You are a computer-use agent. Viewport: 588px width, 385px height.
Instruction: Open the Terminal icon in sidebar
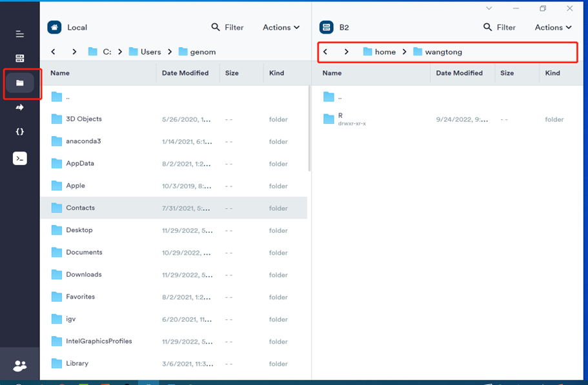point(20,159)
